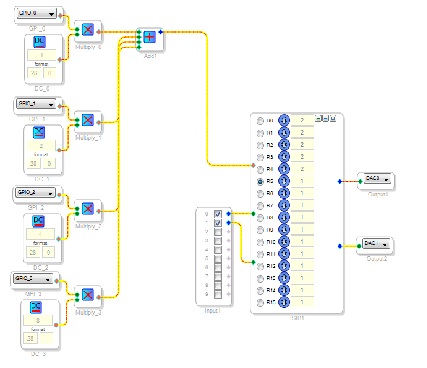Select the DC_2 block icon

[38, 221]
